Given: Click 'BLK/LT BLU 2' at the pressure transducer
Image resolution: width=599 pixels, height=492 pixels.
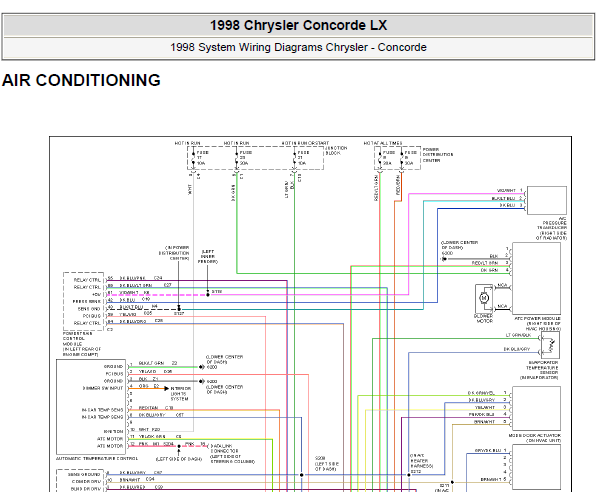Looking at the screenshot, I should 507,198.
